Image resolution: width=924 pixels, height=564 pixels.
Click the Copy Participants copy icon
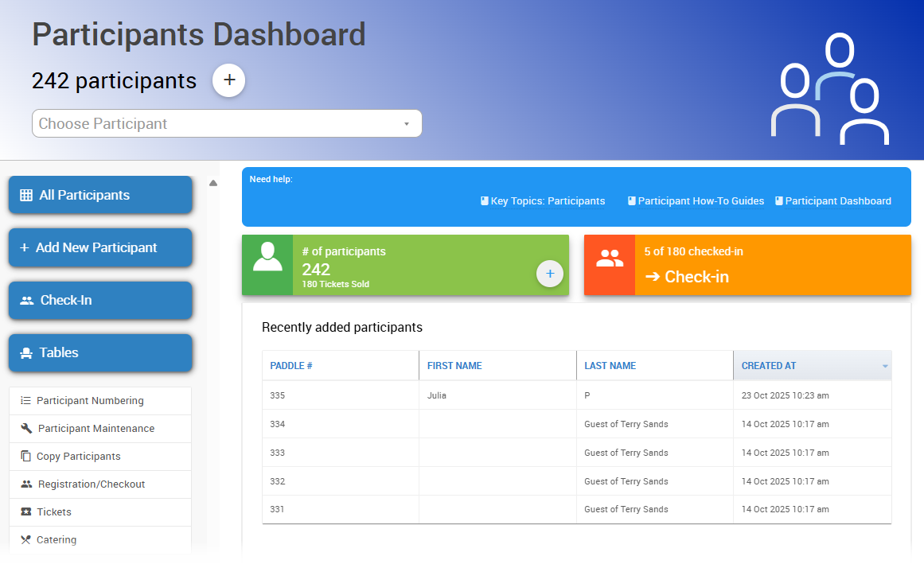click(x=25, y=456)
